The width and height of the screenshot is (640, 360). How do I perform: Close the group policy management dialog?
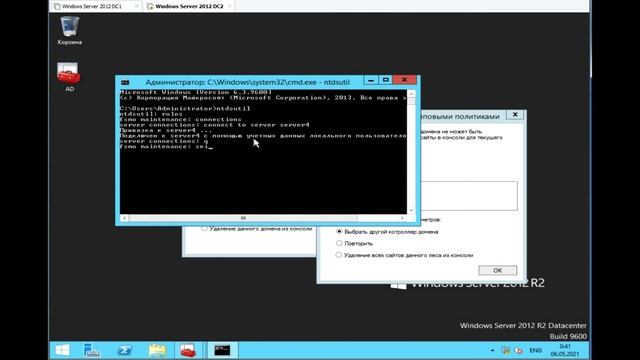(x=515, y=115)
